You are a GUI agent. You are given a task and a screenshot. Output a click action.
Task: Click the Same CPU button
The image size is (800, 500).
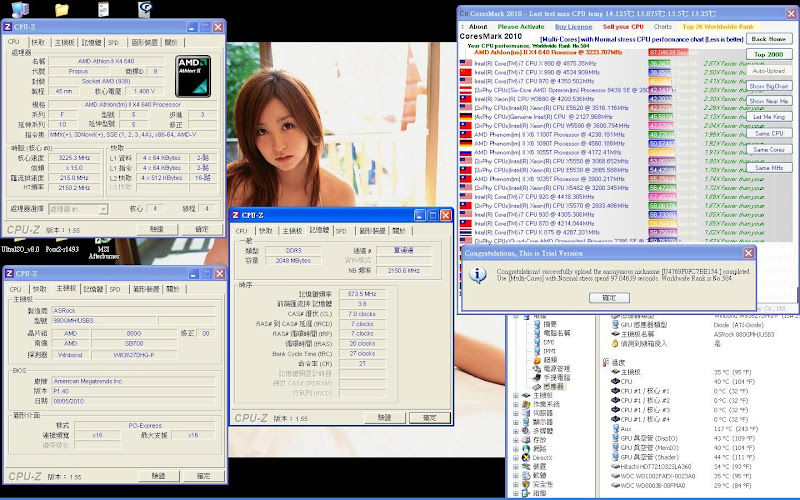(769, 133)
